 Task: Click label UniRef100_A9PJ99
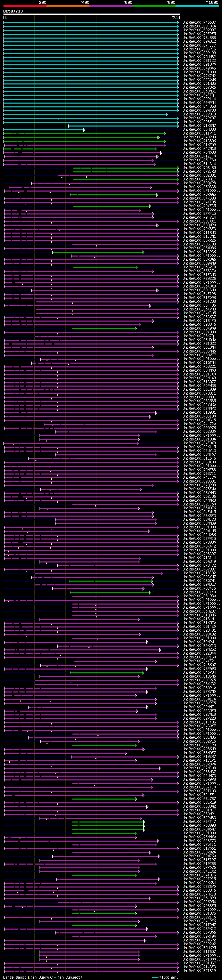(x=199, y=53)
